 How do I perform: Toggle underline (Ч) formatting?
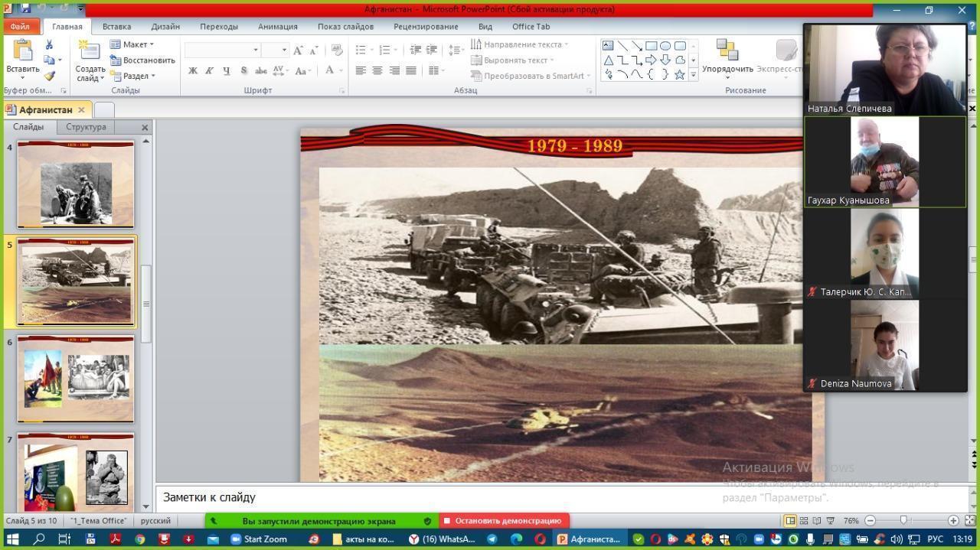point(226,70)
